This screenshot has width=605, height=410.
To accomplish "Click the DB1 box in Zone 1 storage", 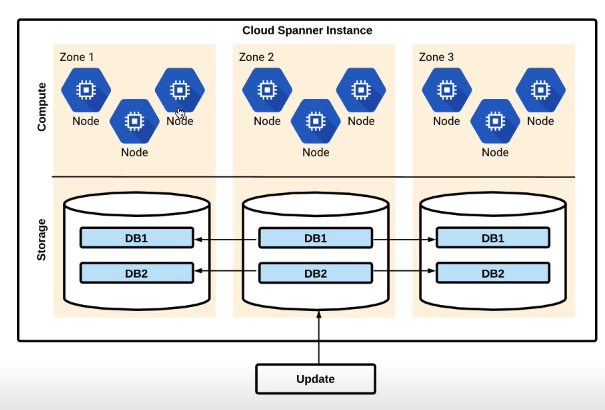I will click(137, 238).
